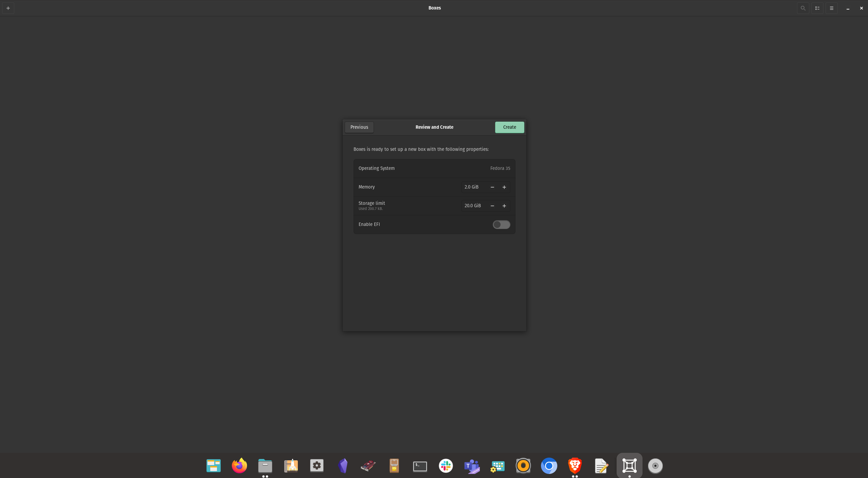This screenshot has height=478, width=868.
Task: Increase Storage limit above 20 GiB
Action: 504,206
